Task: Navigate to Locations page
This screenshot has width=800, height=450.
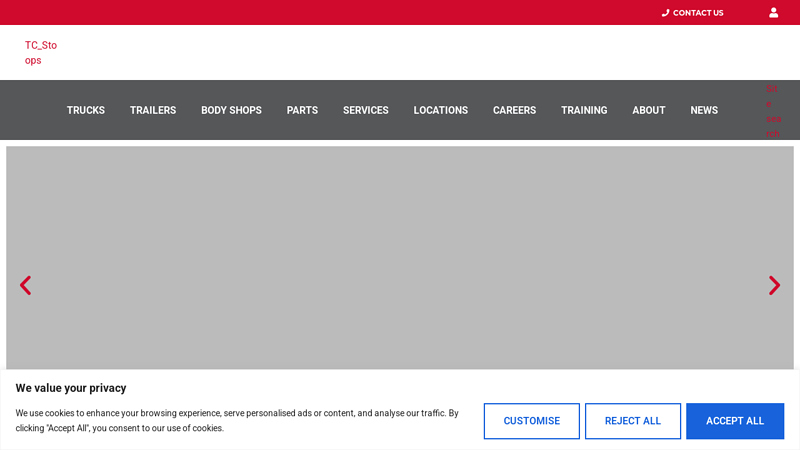Action: pyautogui.click(x=441, y=111)
